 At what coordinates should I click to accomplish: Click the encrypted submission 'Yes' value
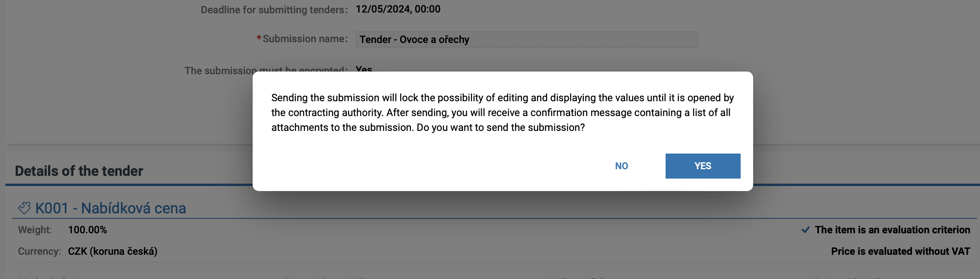coord(364,69)
